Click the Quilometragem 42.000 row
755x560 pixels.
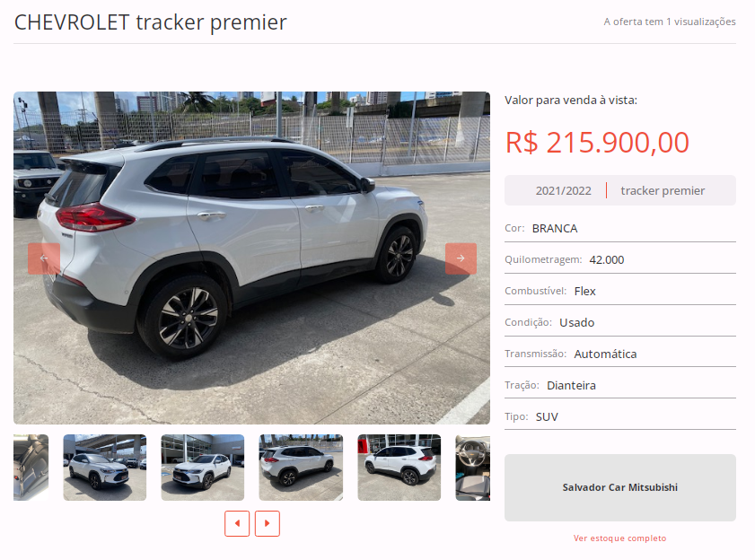(620, 260)
